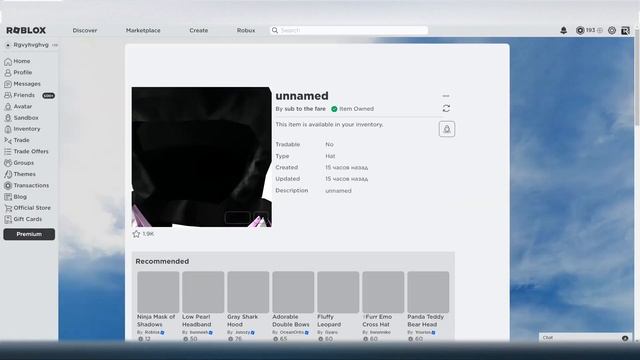The width and height of the screenshot is (640, 360).
Task: Click the avatar try-on button
Action: pos(447,129)
